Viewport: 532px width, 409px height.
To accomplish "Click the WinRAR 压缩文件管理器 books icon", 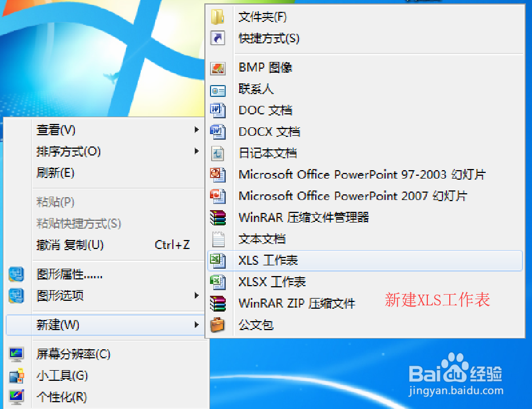I will coord(217,217).
